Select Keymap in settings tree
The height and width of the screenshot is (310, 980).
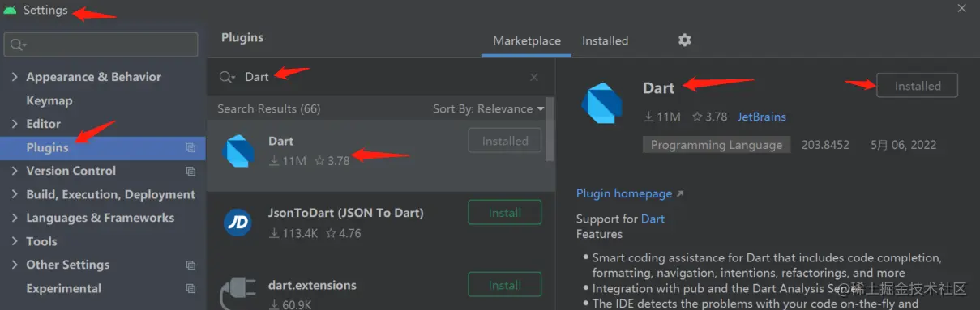pyautogui.click(x=49, y=100)
